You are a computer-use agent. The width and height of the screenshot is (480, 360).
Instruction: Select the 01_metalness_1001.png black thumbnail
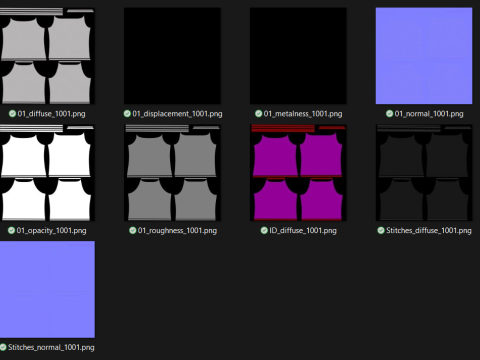click(x=298, y=56)
